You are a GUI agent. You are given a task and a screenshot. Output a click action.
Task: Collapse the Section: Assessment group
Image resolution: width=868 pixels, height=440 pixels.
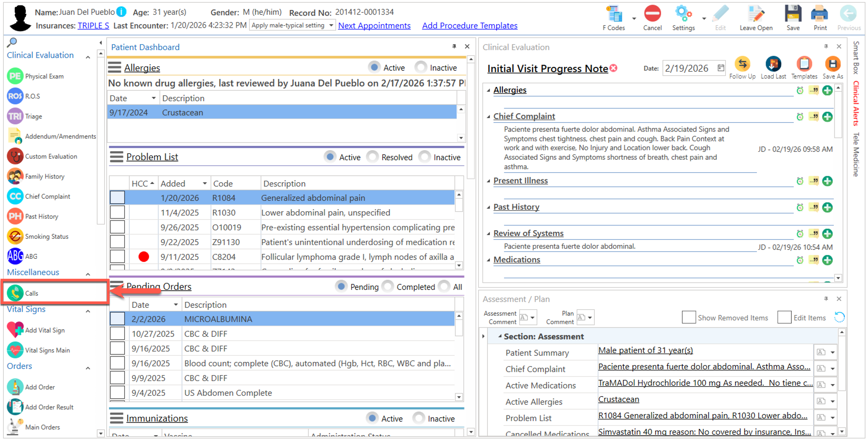point(500,336)
